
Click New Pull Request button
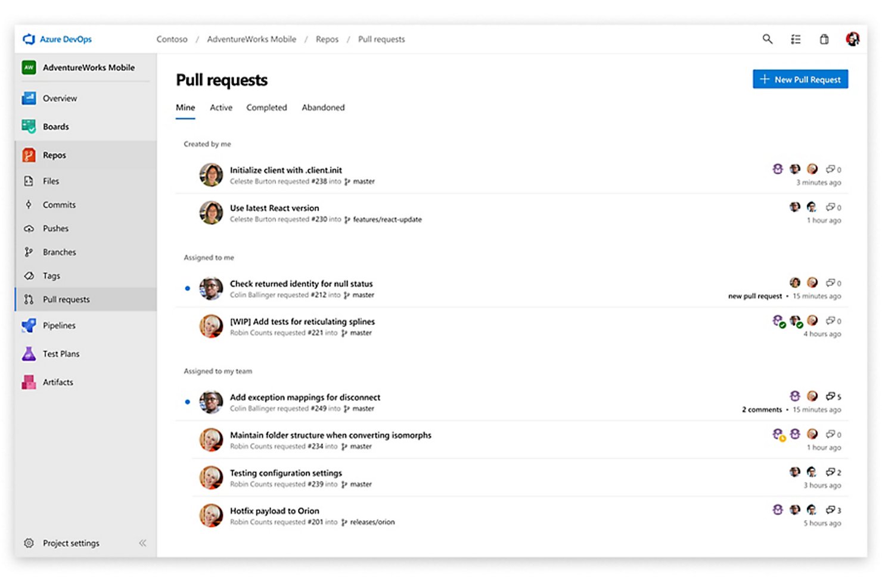800,79
